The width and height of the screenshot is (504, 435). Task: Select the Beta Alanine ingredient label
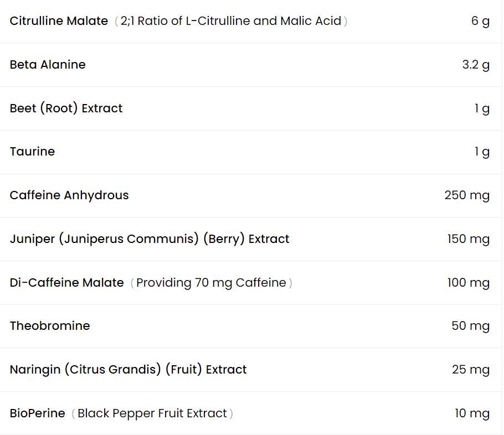click(48, 65)
